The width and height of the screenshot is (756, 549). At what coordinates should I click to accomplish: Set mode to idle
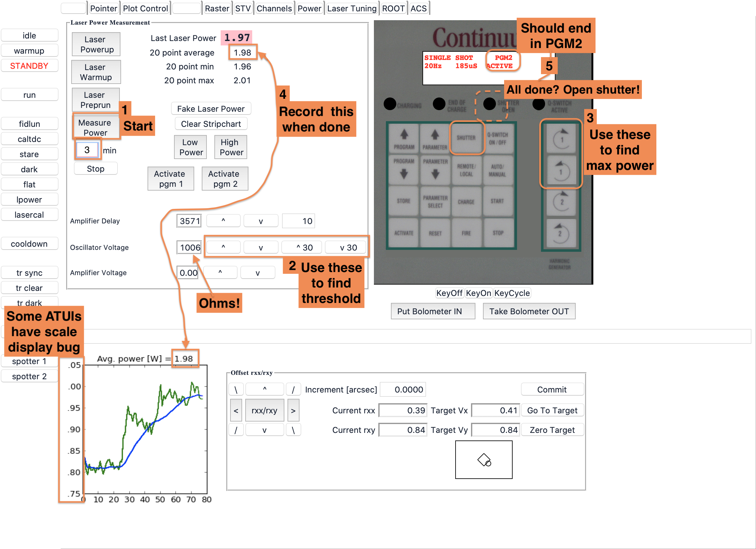[29, 35]
